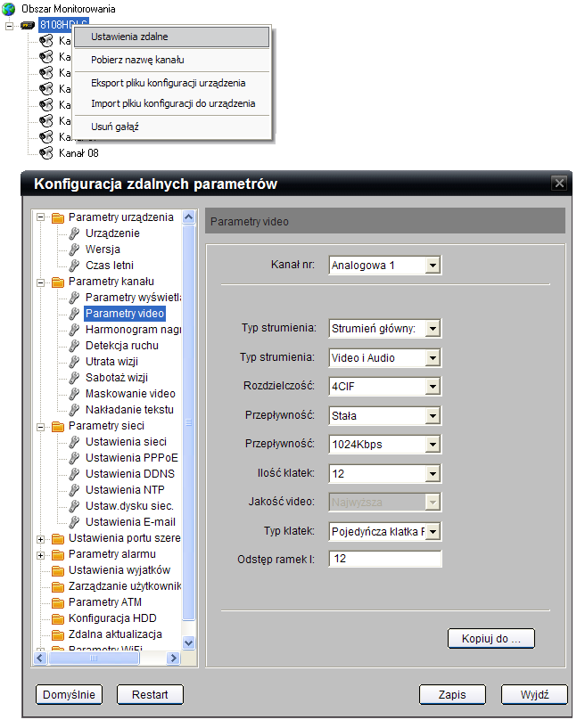
Task: Open the Rozdzielczość 4CIF dropdown
Action: 433,387
